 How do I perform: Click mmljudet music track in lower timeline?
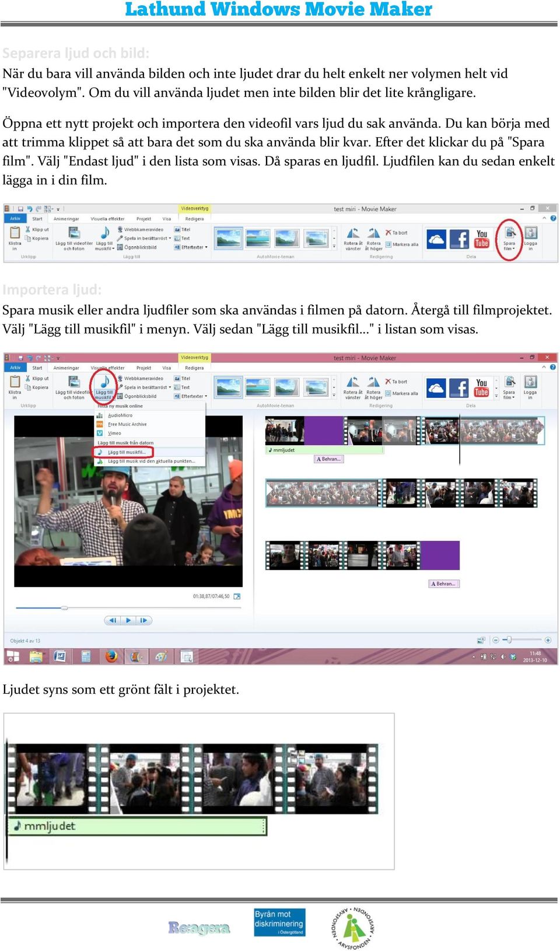(324, 450)
